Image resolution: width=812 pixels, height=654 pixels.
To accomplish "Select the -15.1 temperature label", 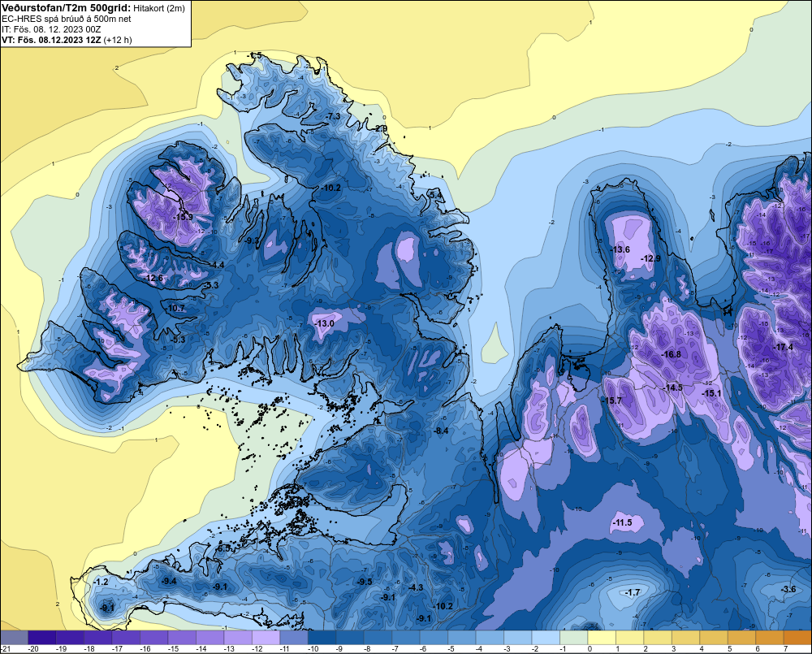I will 711,393.
